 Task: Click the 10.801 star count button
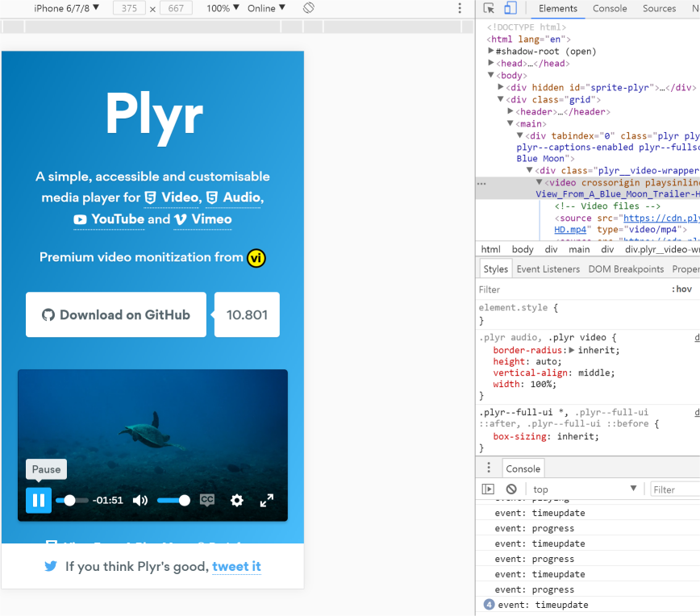(247, 314)
